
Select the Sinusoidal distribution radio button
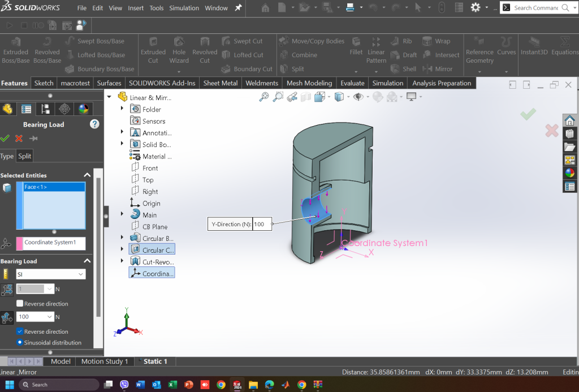[x=20, y=342]
